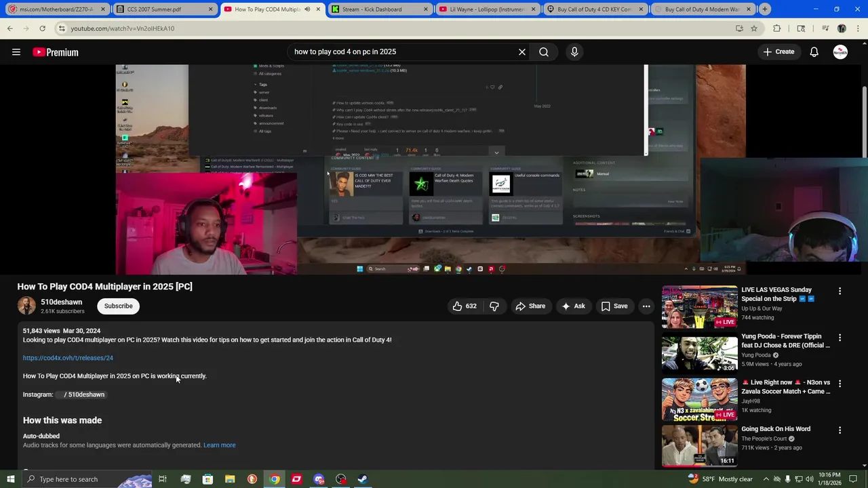Image resolution: width=868 pixels, height=488 pixels.
Task: Like the video with the thumbs up
Action: 465,306
